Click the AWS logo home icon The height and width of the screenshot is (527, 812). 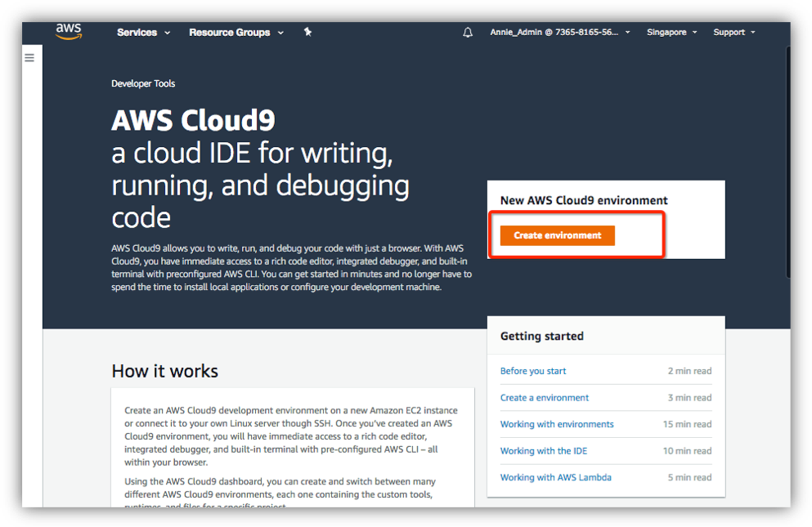click(x=69, y=31)
